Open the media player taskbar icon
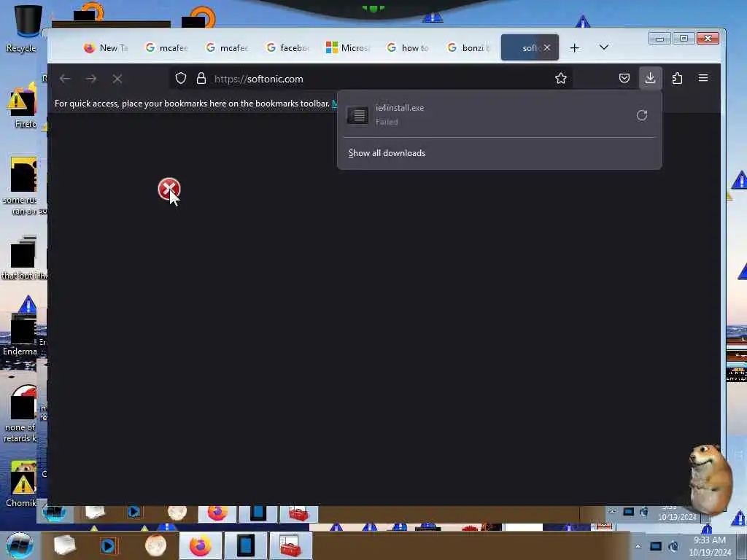The image size is (747, 560). point(108,545)
